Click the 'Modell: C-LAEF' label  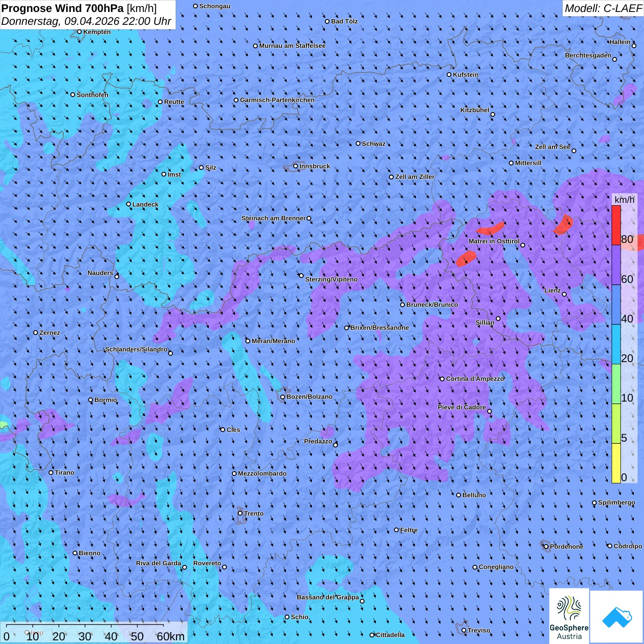coord(603,8)
